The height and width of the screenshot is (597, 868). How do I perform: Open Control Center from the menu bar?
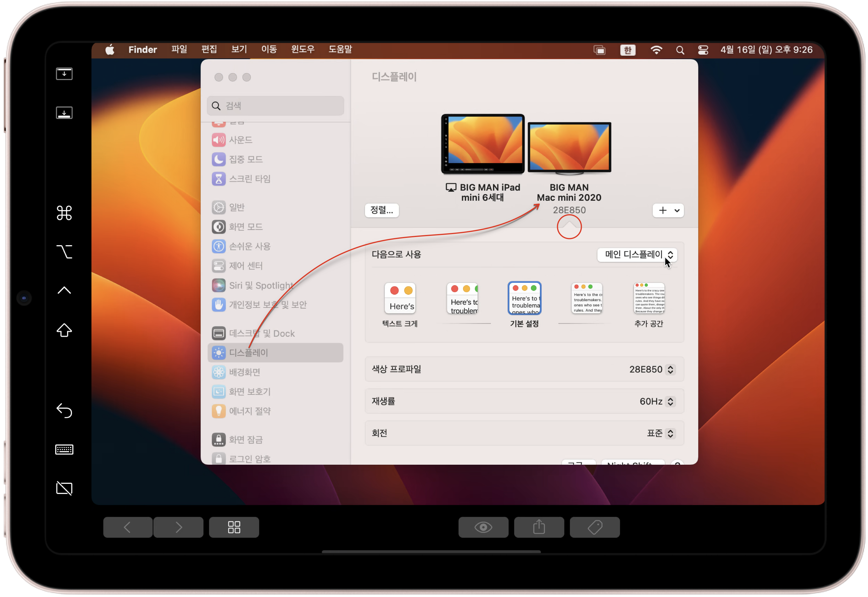(703, 50)
